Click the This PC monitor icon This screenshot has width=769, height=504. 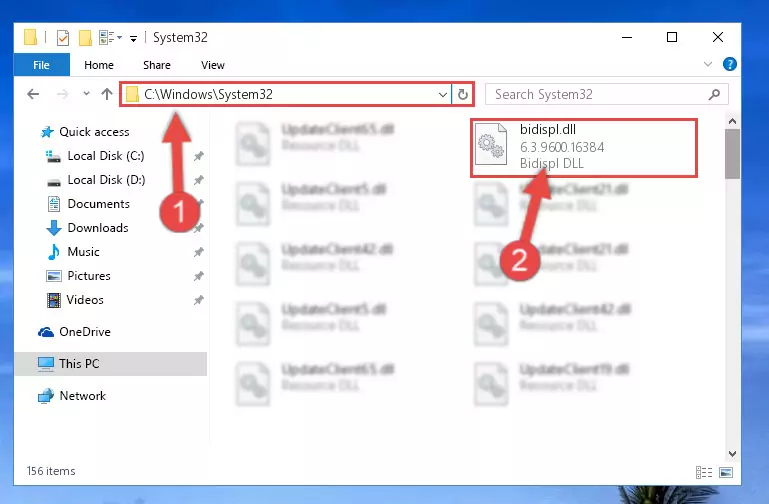tap(46, 364)
